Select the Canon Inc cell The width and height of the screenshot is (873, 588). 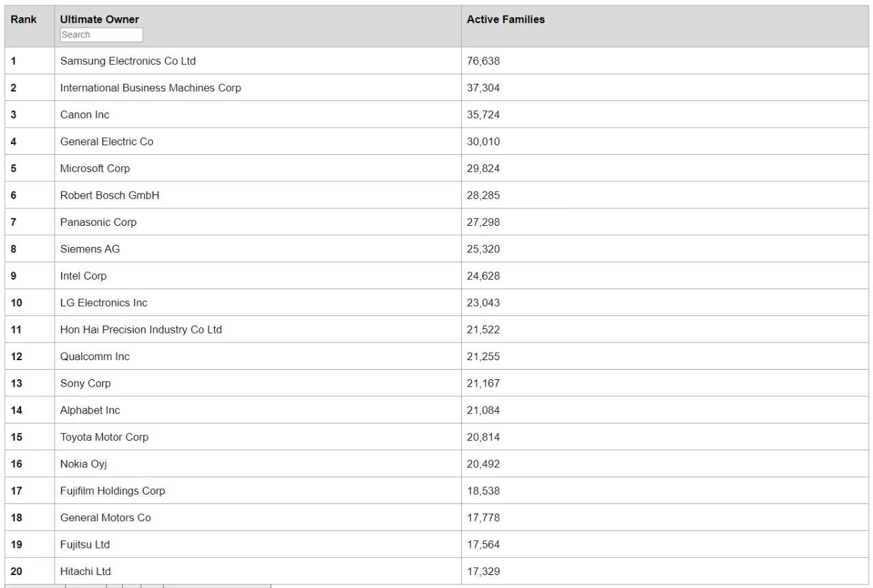(85, 115)
